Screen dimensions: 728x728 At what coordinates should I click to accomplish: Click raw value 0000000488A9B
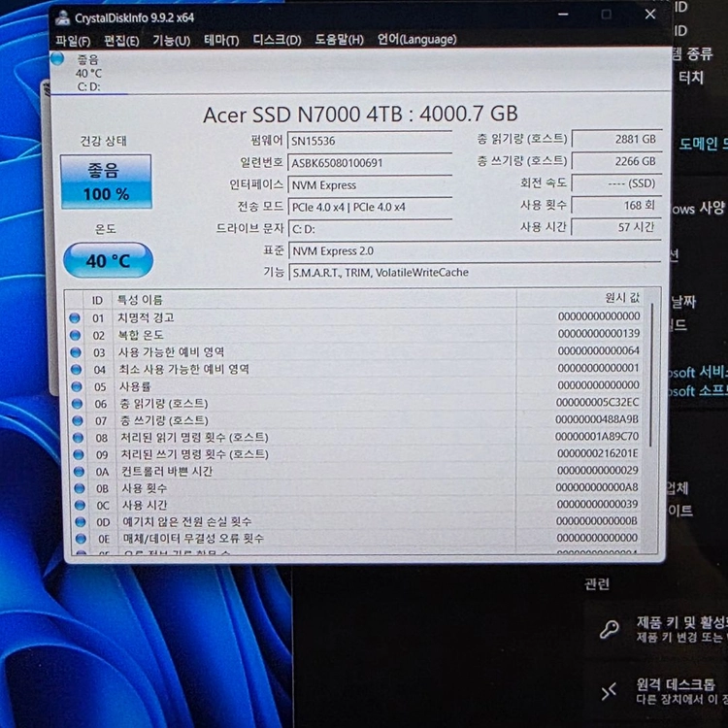pos(597,419)
